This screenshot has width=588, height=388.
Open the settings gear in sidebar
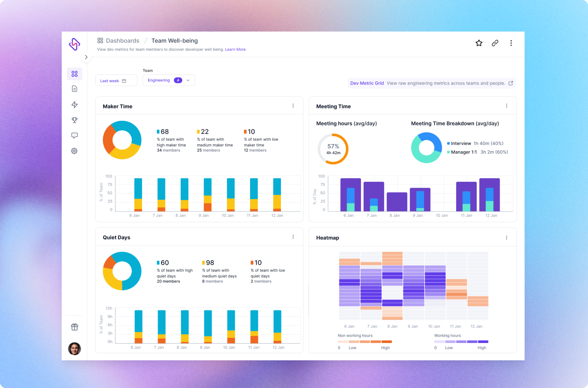(74, 151)
